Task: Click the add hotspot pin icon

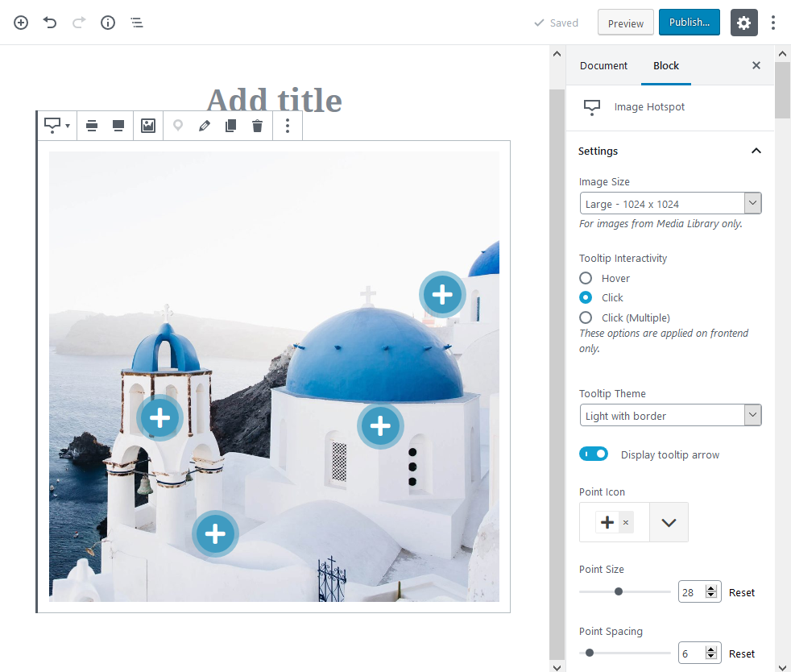Action: 177,126
